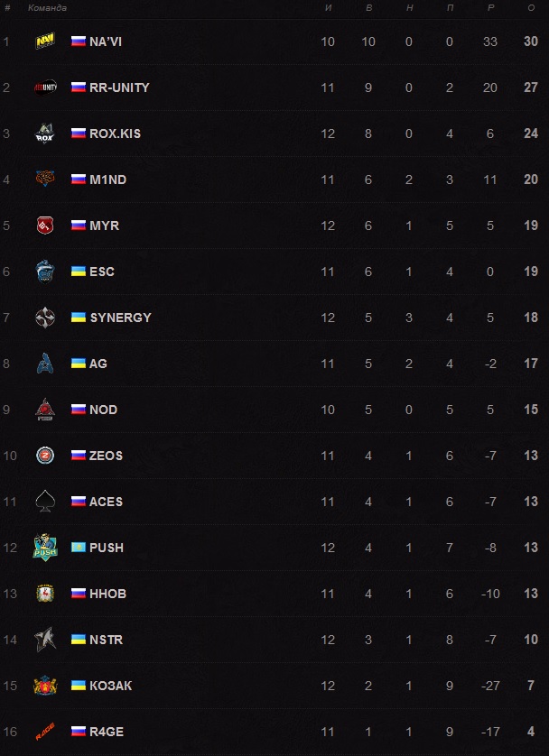This screenshot has height=756, width=549.
Task: Open the HHOB team name link
Action: (107, 594)
